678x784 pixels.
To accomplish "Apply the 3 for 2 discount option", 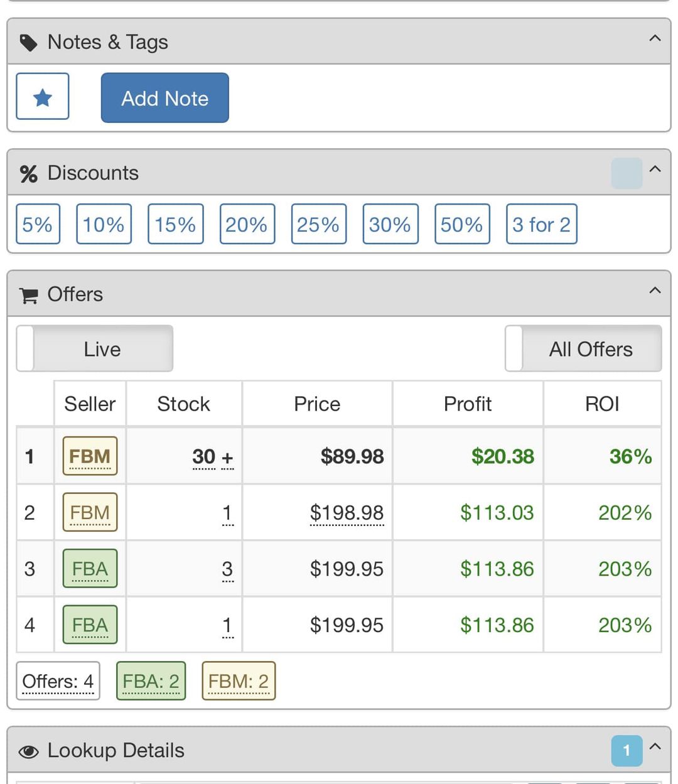I will 541,224.
